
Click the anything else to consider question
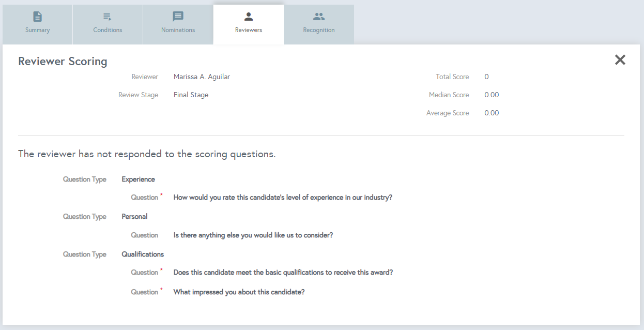253,235
